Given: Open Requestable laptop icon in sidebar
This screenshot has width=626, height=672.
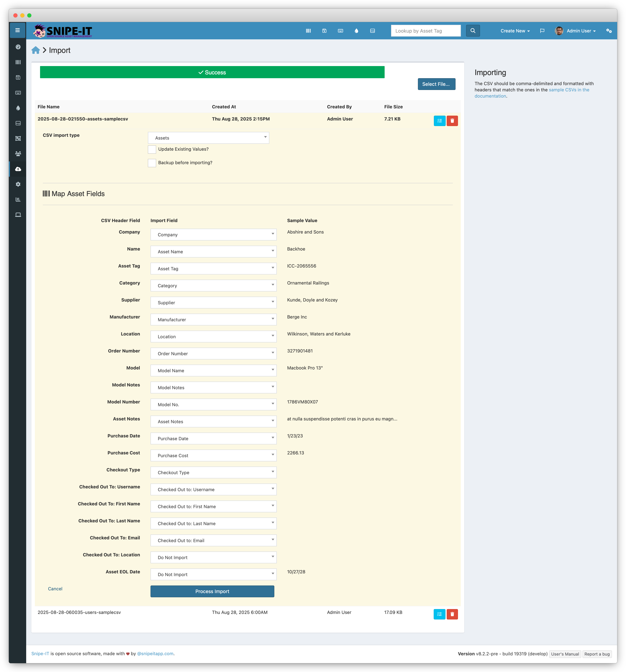Looking at the screenshot, I should click(18, 215).
